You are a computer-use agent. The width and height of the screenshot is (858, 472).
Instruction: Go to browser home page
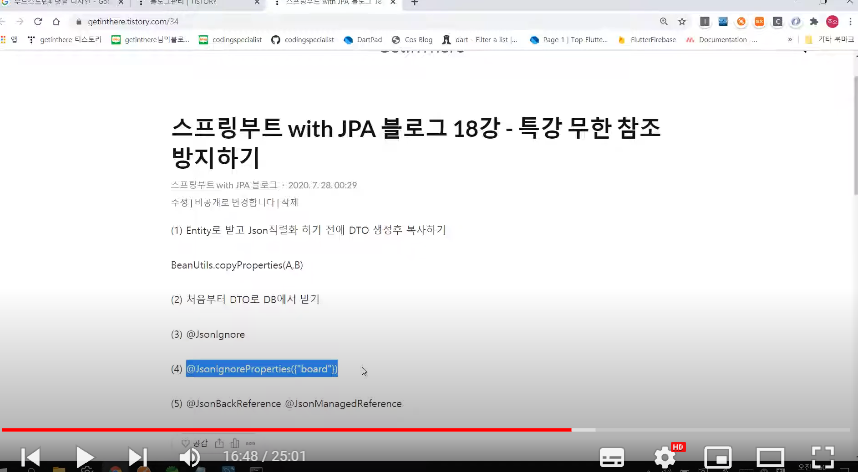[x=56, y=21]
